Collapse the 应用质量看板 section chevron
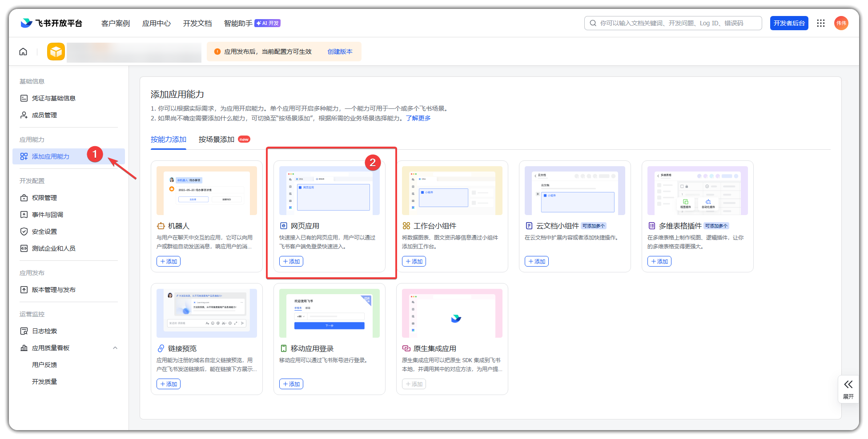 [x=115, y=348]
